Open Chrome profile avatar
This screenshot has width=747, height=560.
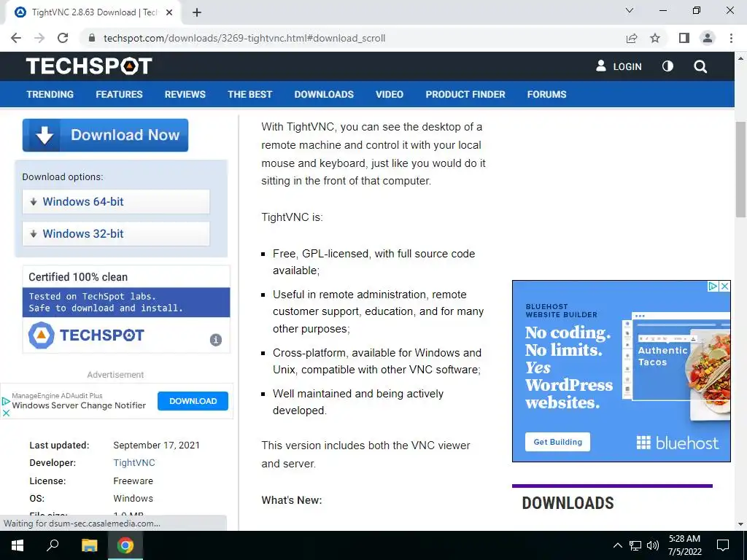pyautogui.click(x=708, y=38)
